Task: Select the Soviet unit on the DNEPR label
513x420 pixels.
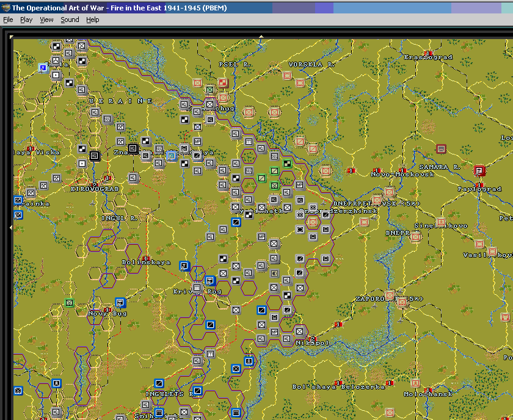Action: pos(415,236)
